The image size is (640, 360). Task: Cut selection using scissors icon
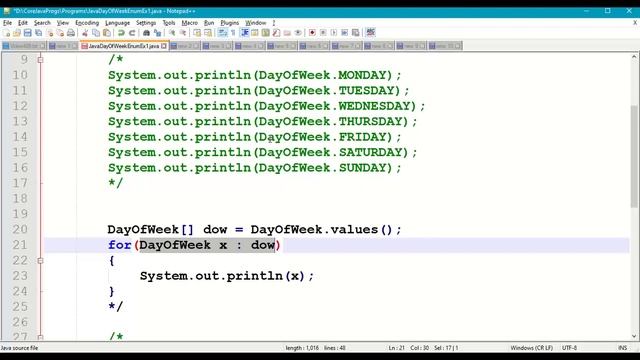[x=85, y=33]
